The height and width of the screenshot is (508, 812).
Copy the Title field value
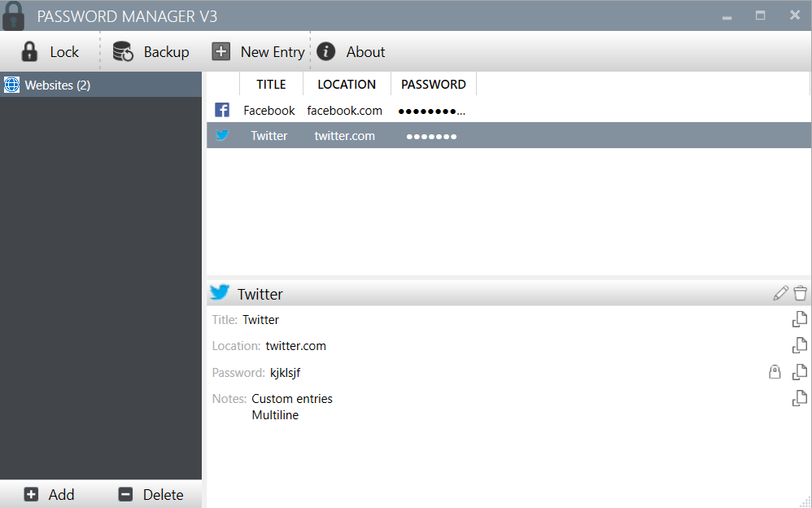click(x=800, y=319)
